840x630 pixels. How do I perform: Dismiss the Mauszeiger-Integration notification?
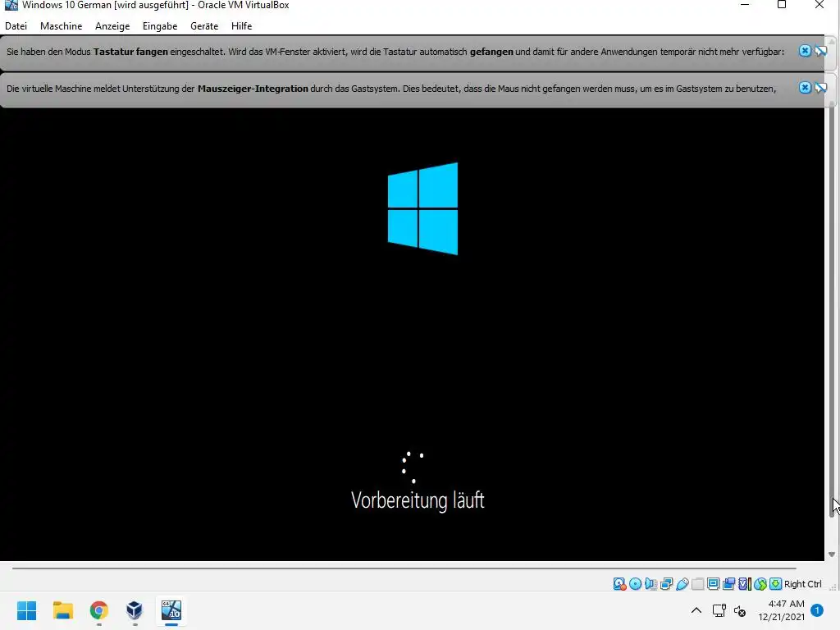point(805,87)
